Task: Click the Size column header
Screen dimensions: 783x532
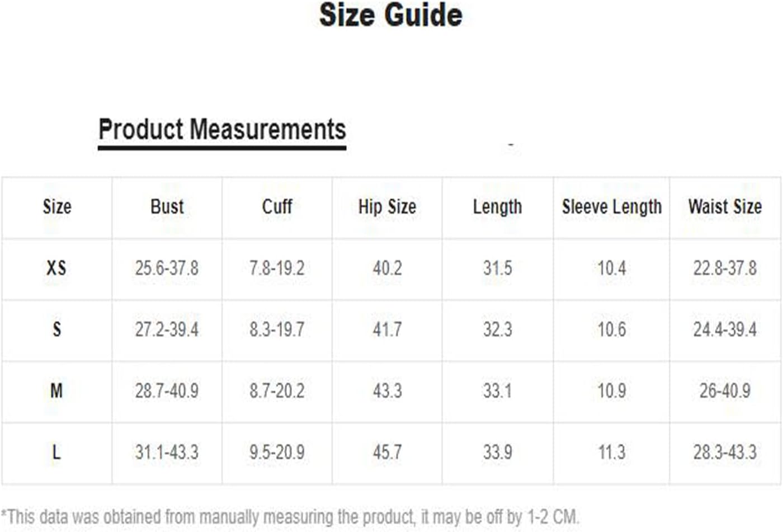Action: (57, 206)
